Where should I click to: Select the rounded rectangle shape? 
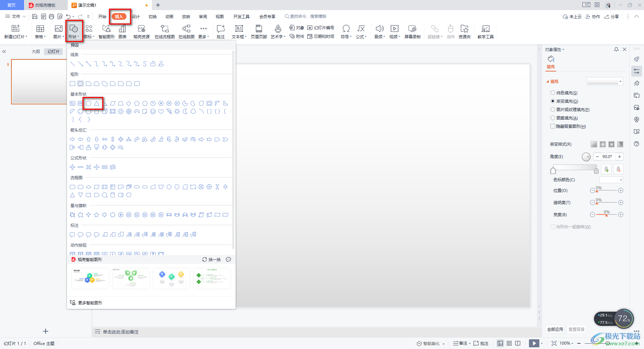click(80, 84)
